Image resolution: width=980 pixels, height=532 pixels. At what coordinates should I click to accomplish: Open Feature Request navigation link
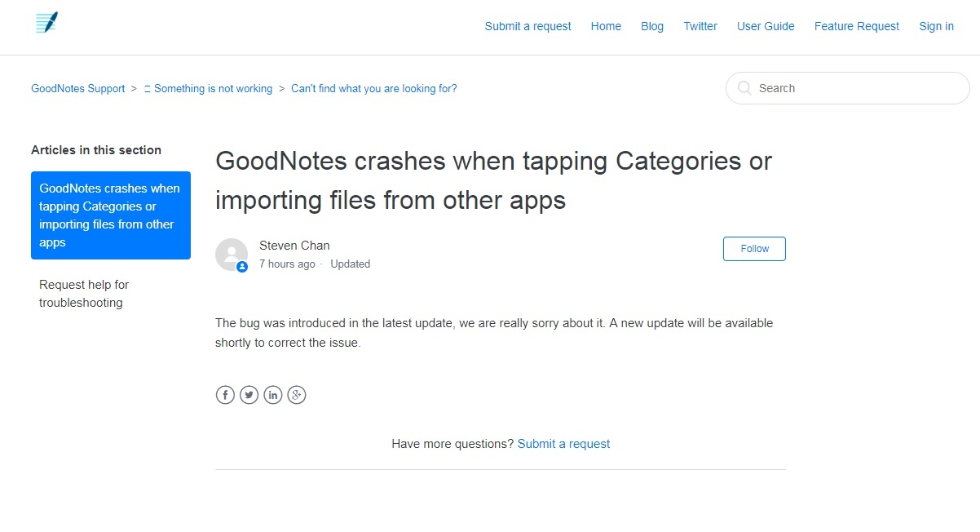click(857, 26)
